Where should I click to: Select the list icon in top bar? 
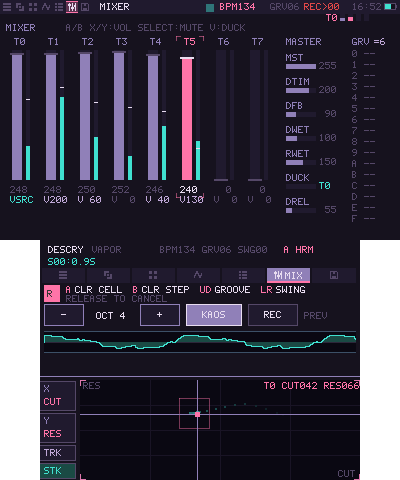pyautogui.click(x=59, y=7)
